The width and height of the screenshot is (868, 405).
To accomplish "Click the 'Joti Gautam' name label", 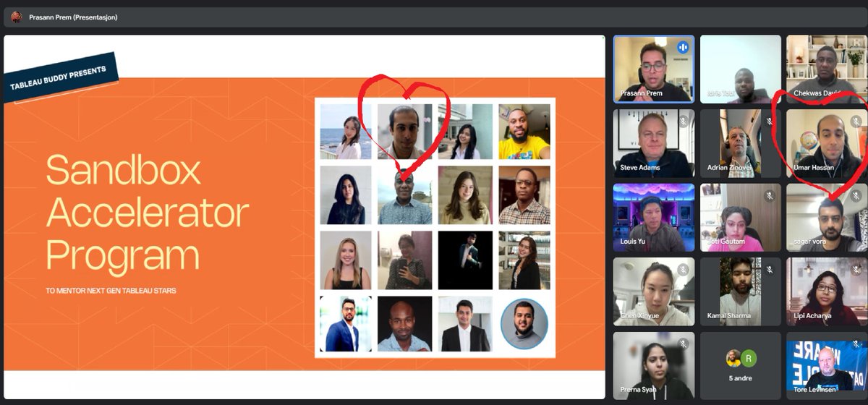I will click(728, 242).
